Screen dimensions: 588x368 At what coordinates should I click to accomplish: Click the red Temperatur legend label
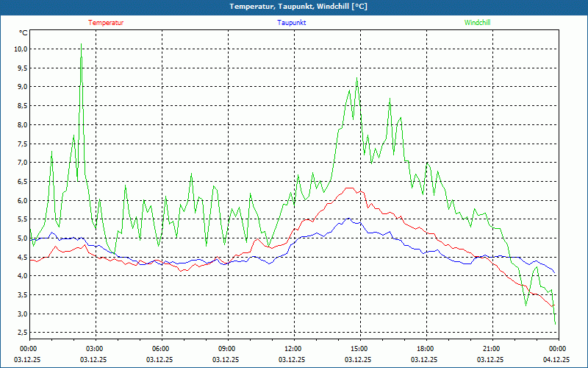click(x=106, y=23)
